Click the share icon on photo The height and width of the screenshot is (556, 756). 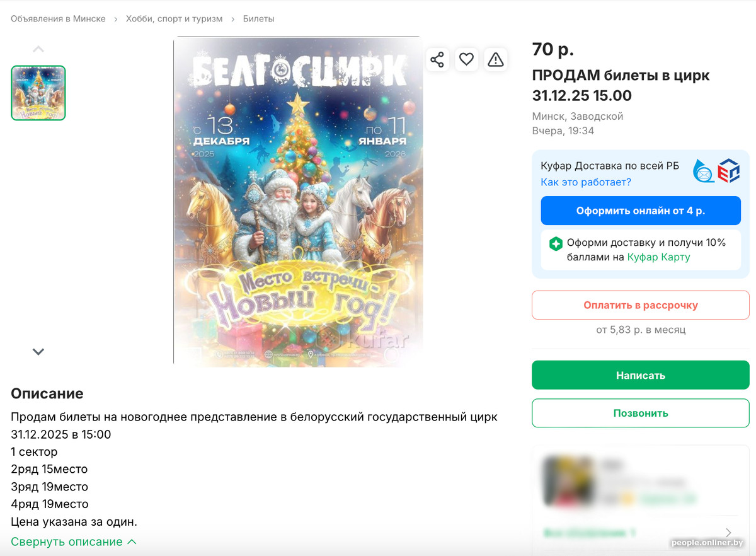point(437,60)
